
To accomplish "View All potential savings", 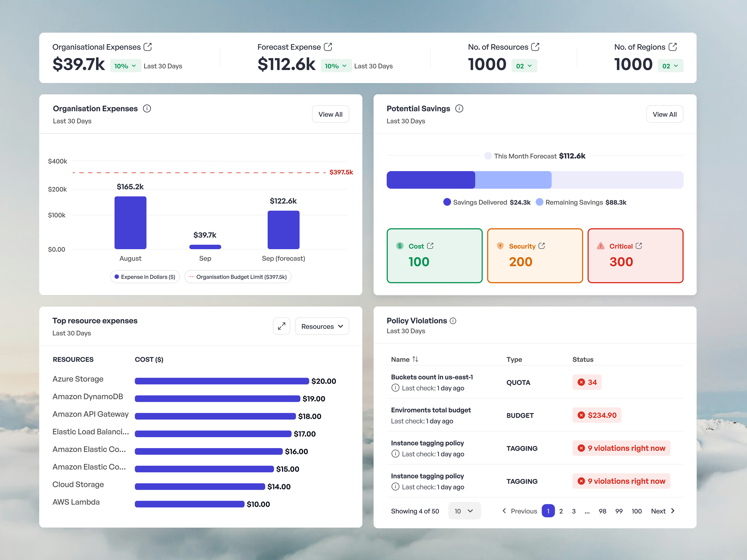I will point(665,114).
